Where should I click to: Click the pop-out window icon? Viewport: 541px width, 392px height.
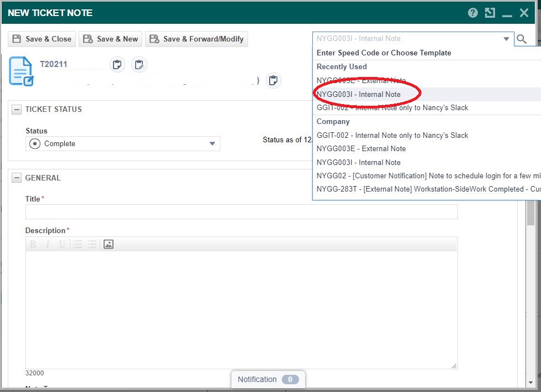[490, 13]
